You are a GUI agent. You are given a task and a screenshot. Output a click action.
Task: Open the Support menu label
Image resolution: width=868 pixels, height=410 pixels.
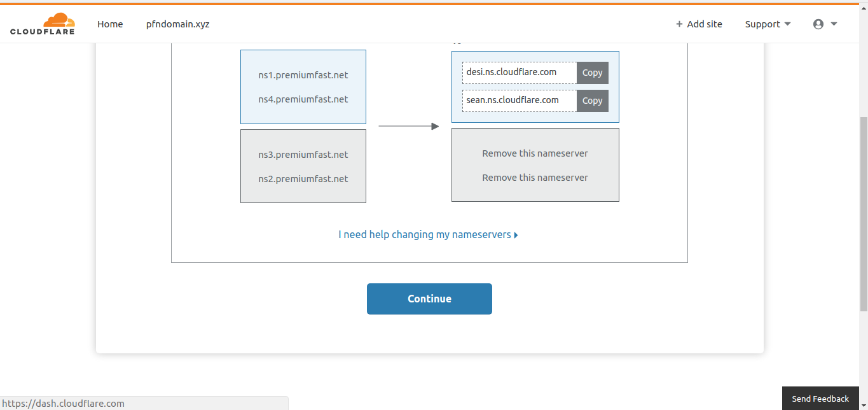(762, 24)
